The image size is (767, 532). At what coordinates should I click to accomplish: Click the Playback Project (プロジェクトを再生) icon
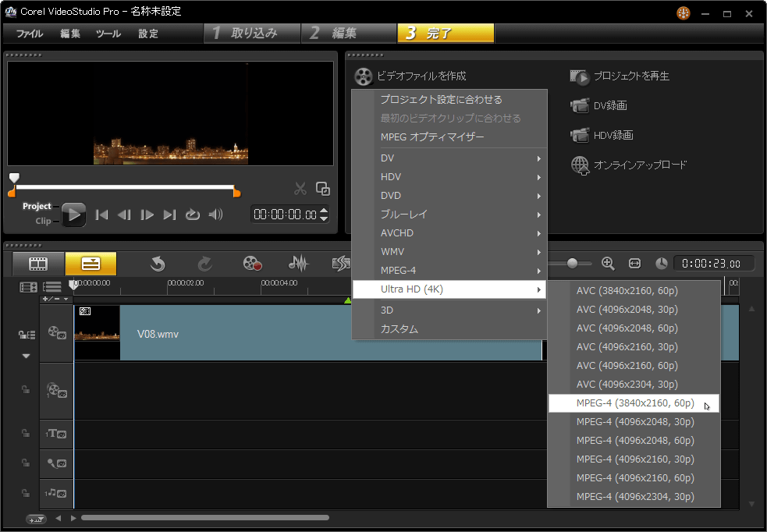click(580, 76)
